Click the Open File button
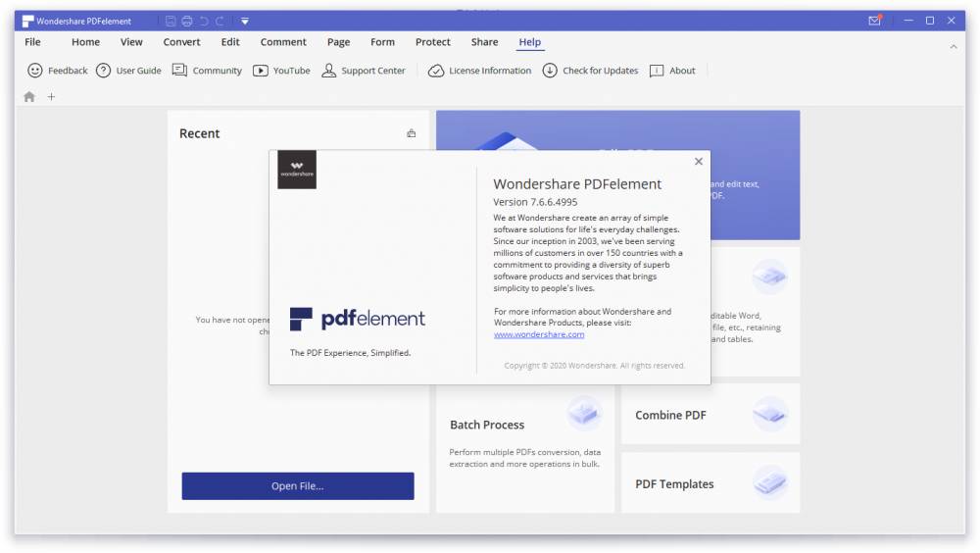Viewport: 980px width, 553px height. [298, 486]
